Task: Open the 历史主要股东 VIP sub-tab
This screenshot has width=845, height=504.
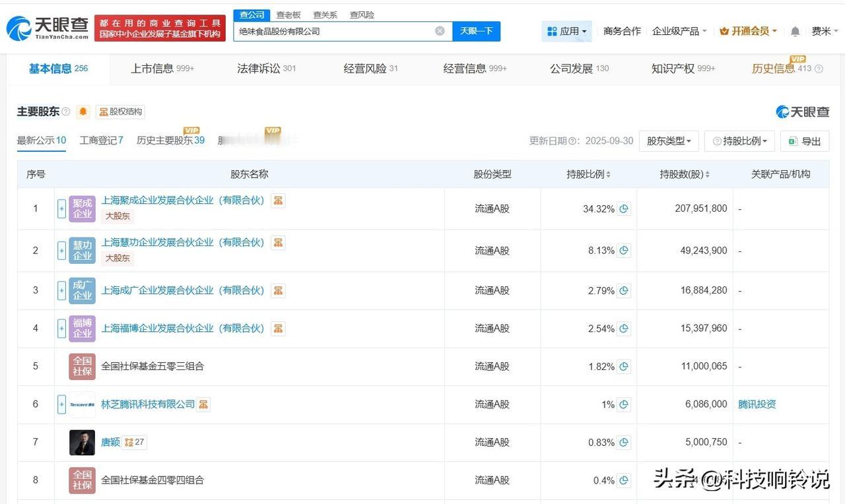Action: [170, 141]
